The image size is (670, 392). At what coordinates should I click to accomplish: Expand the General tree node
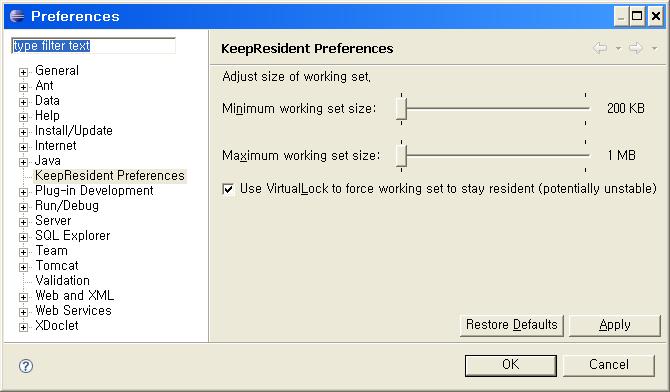click(x=24, y=72)
